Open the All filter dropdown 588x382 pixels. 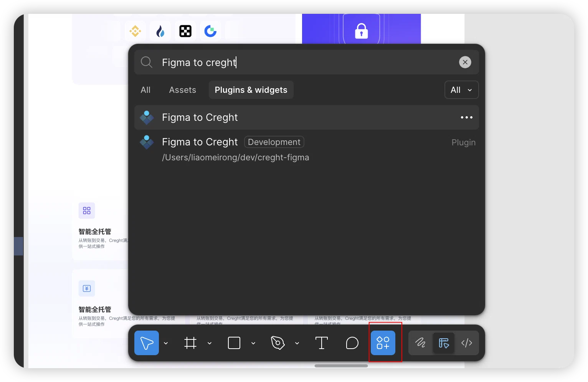pyautogui.click(x=461, y=90)
